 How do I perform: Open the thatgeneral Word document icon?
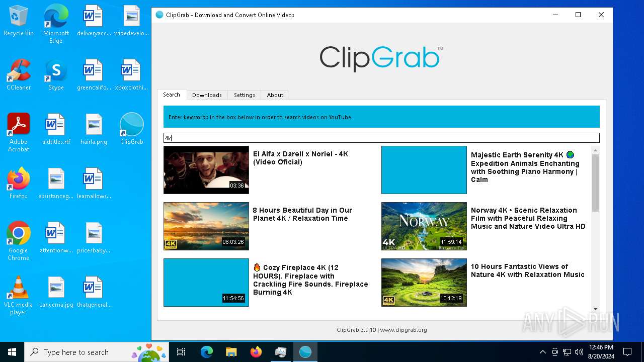(x=94, y=292)
